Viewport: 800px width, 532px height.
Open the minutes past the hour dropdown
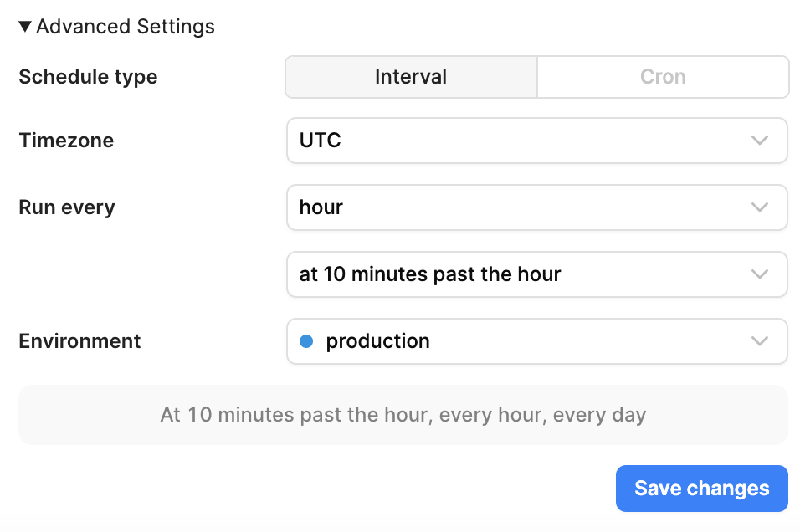(536, 274)
